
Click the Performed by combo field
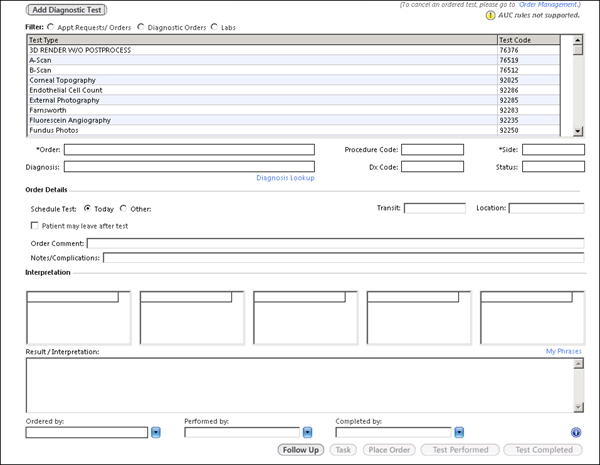(x=242, y=432)
